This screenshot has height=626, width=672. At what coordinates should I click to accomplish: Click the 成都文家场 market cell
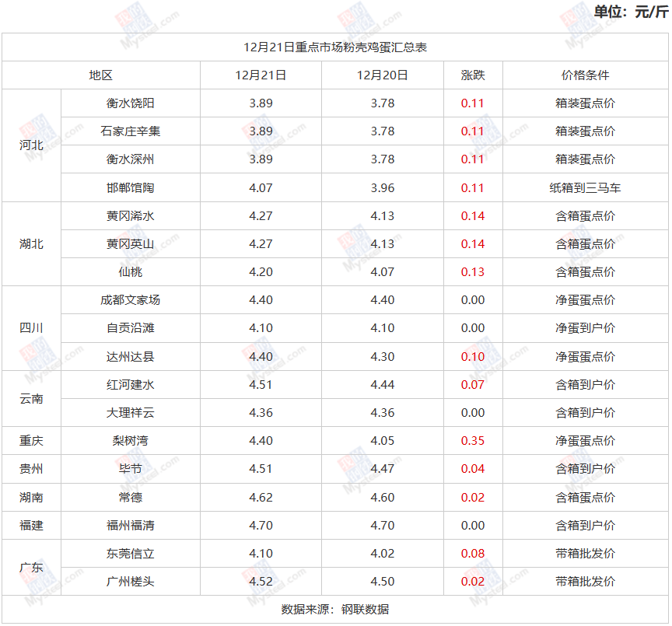tap(130, 300)
